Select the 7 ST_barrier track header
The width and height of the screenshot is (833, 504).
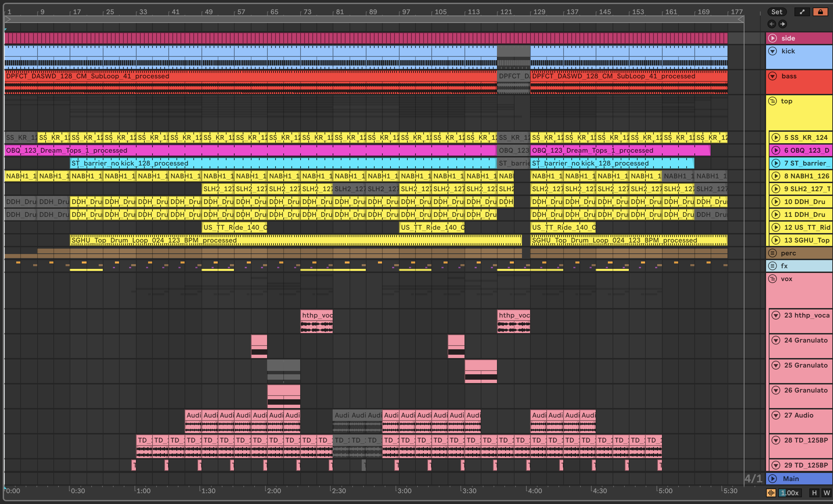[x=806, y=163]
